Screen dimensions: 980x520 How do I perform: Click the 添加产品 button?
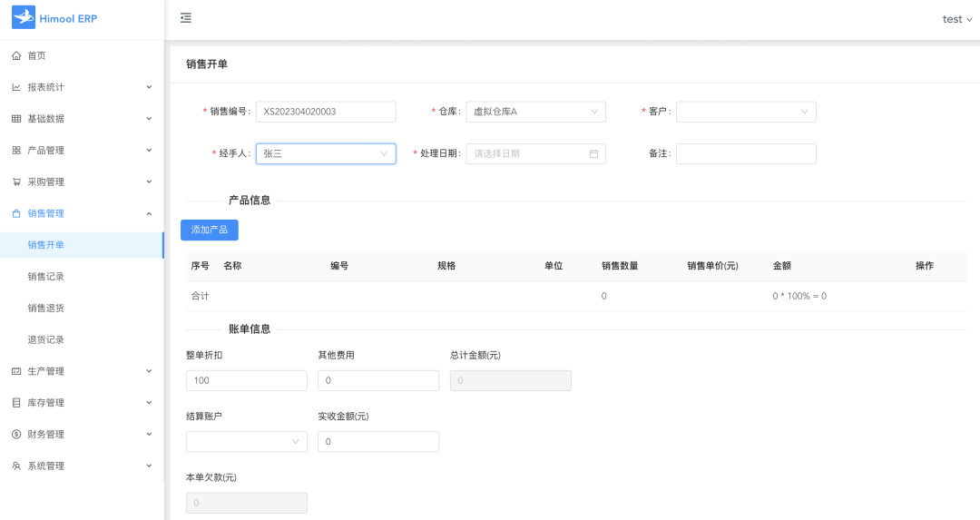point(210,230)
